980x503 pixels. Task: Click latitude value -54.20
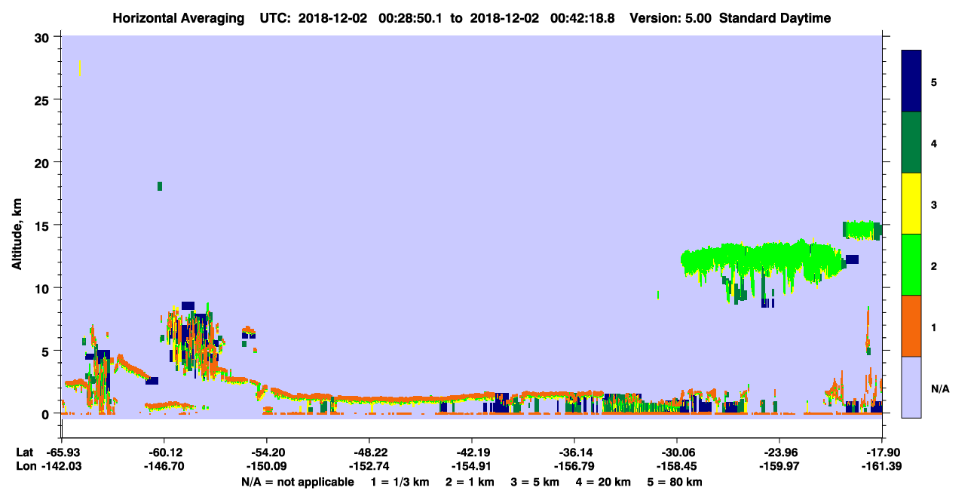point(267,452)
